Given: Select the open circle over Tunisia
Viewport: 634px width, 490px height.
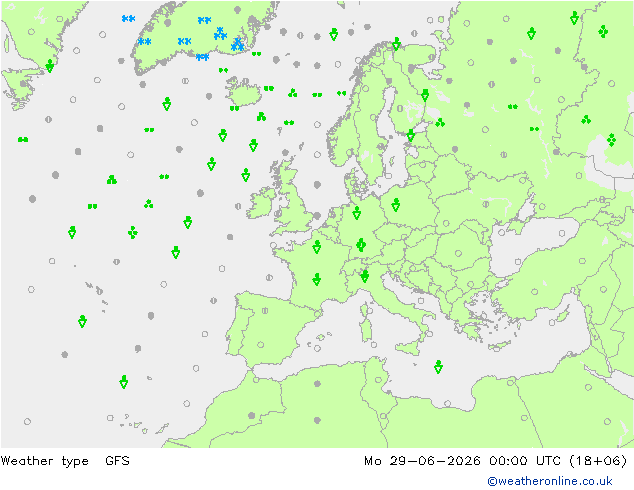Looking at the screenshot, I should 378,380.
